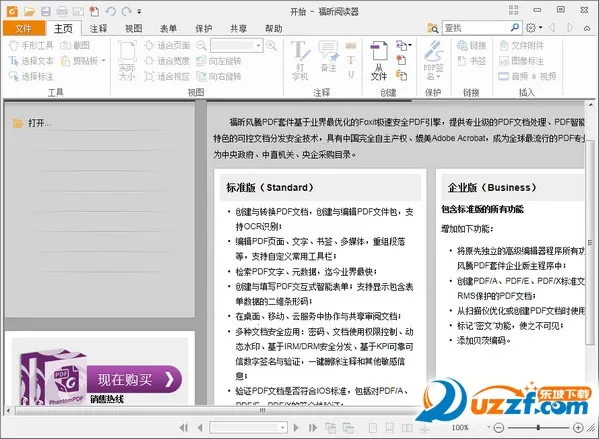Go to last page navigation button
This screenshot has height=439, width=599.
pos(313,428)
